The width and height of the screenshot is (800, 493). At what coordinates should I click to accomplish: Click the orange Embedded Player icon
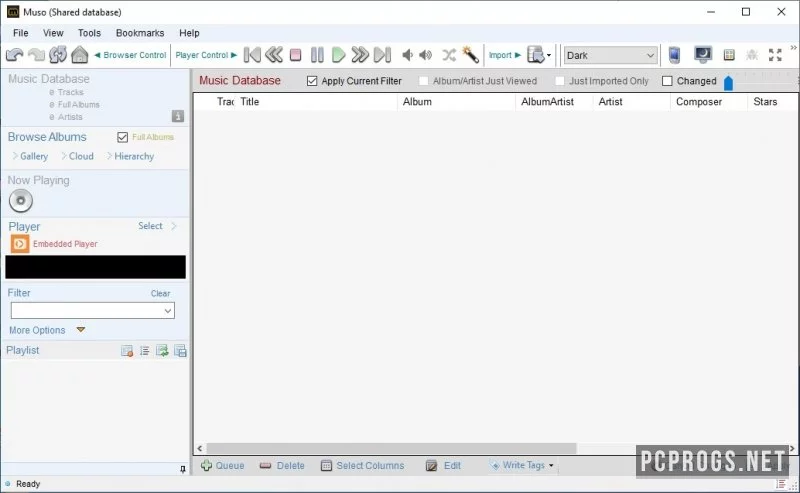tap(20, 244)
